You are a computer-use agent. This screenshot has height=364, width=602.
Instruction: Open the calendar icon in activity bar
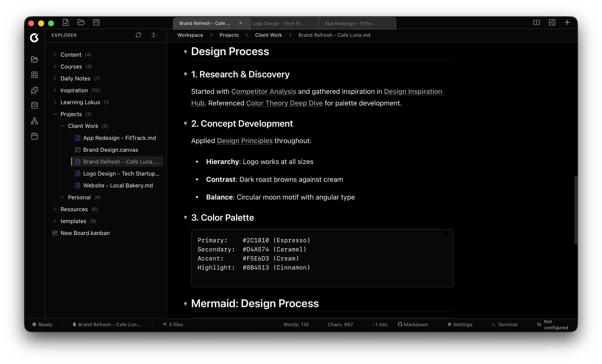click(34, 136)
